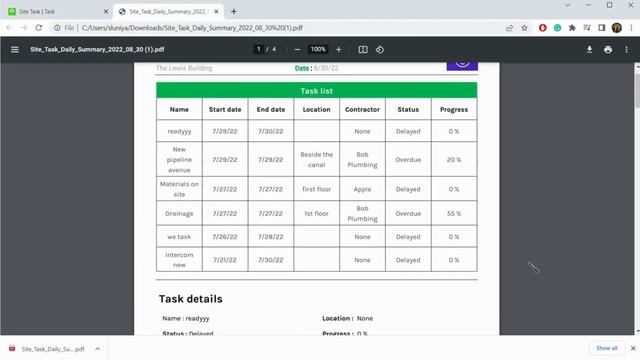Toggle the browser side panel
Screen dimensions: 640x360
pyautogui.click(x=602, y=28)
